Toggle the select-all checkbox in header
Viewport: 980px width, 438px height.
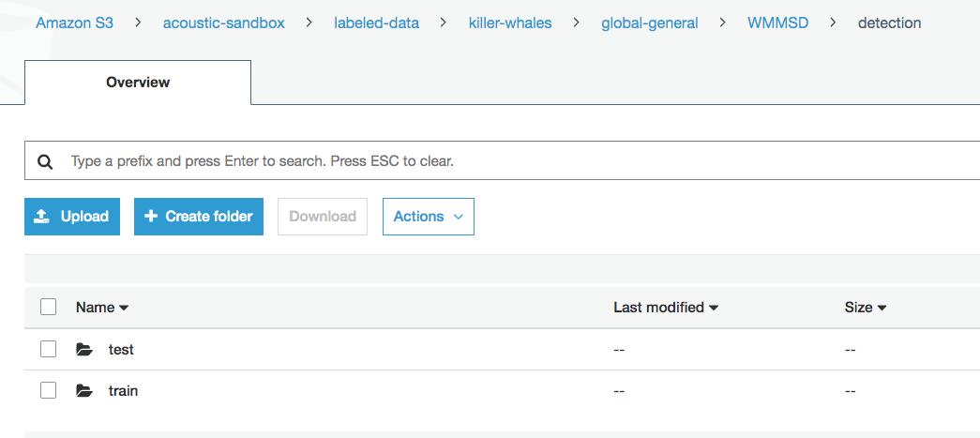click(48, 307)
